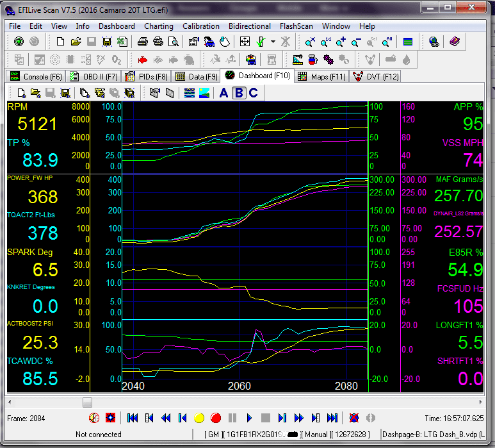
Task: Click the help book icon
Action: pos(455,42)
